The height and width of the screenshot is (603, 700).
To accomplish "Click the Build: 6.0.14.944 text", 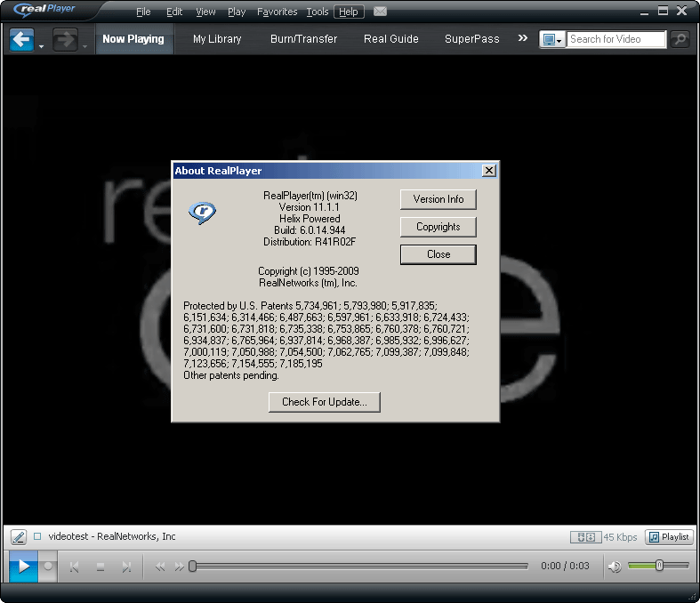I will (310, 230).
